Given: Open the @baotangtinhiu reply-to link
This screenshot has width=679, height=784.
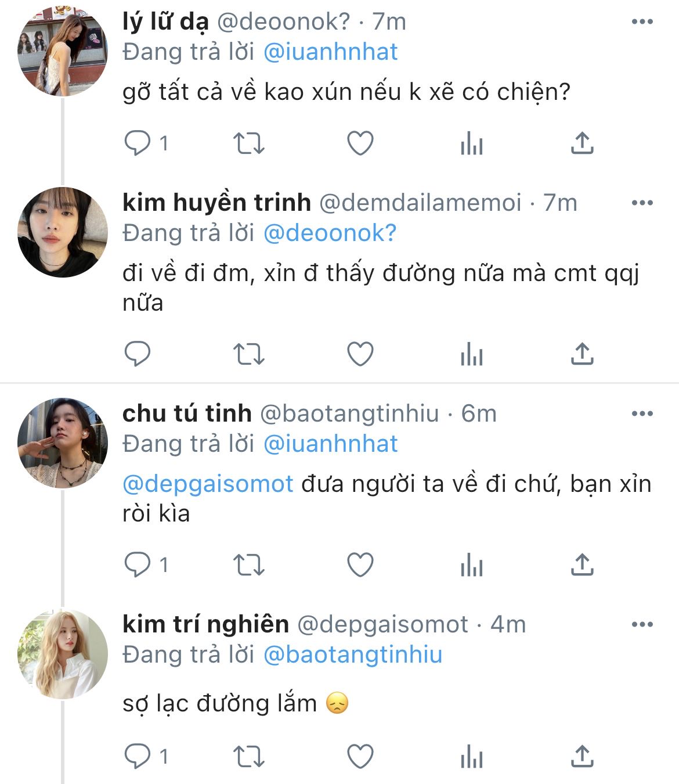Looking at the screenshot, I should [352, 654].
